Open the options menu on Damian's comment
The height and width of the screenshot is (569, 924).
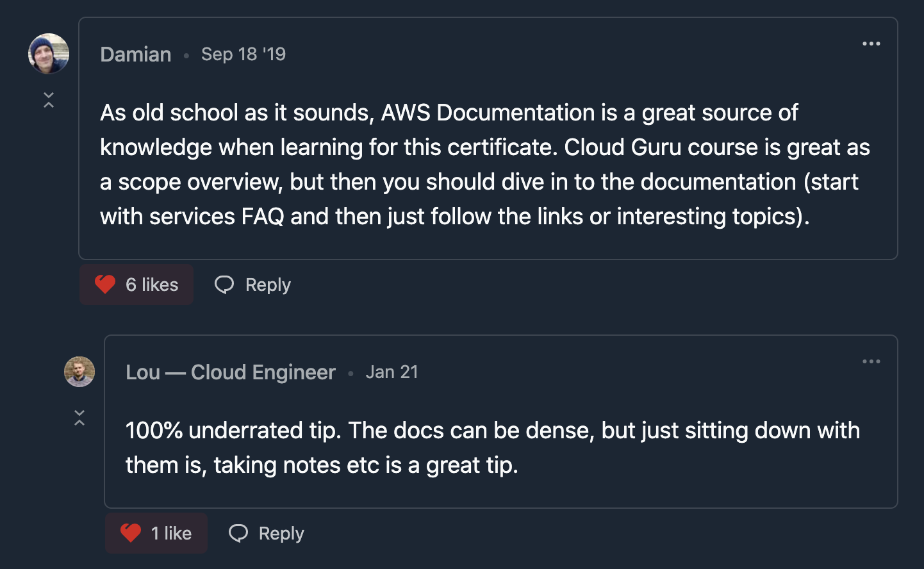point(871,44)
